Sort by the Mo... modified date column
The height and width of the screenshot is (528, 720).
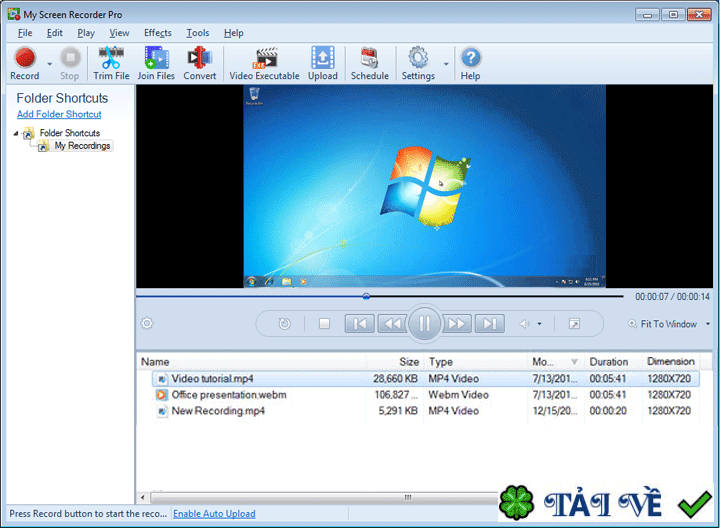click(556, 362)
